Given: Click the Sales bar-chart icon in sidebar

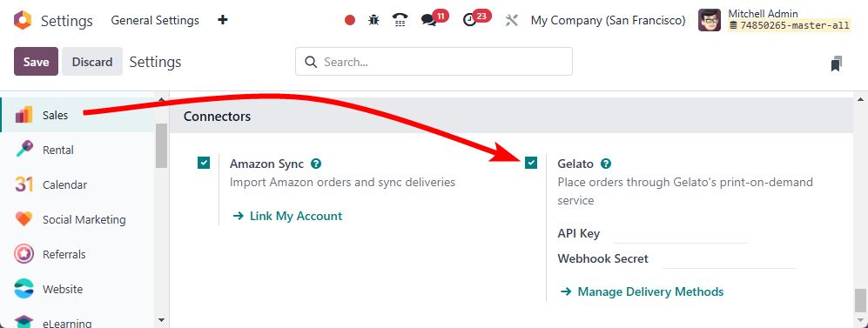Looking at the screenshot, I should point(24,115).
